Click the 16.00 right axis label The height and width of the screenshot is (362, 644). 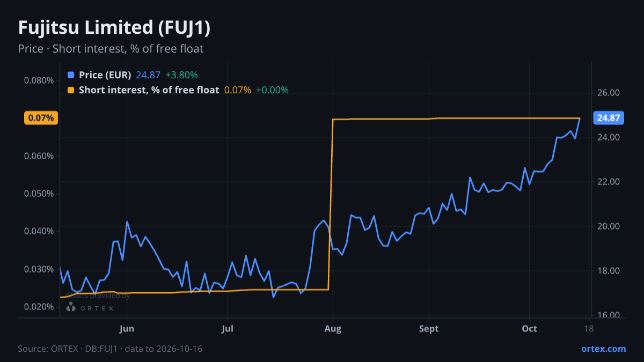pos(608,315)
